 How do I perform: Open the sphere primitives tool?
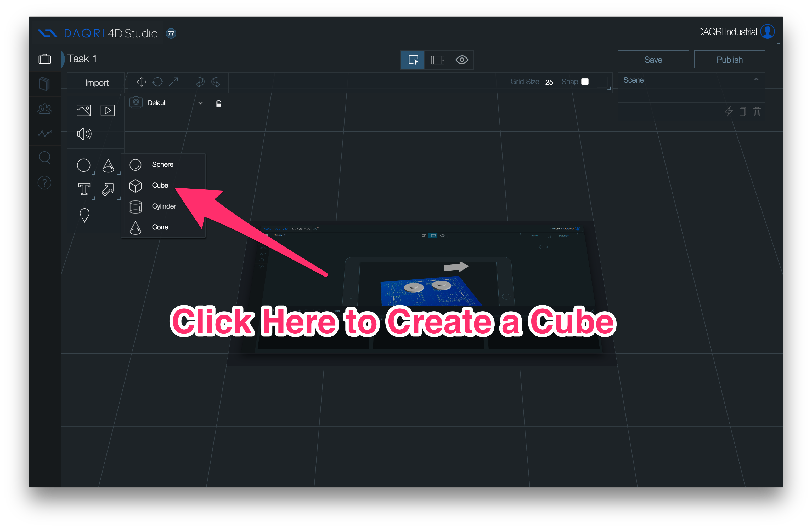coord(84,165)
